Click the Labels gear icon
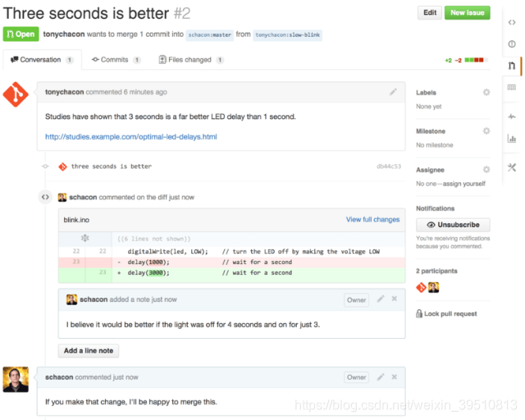Screen dimensions: 525x420 pyautogui.click(x=486, y=92)
